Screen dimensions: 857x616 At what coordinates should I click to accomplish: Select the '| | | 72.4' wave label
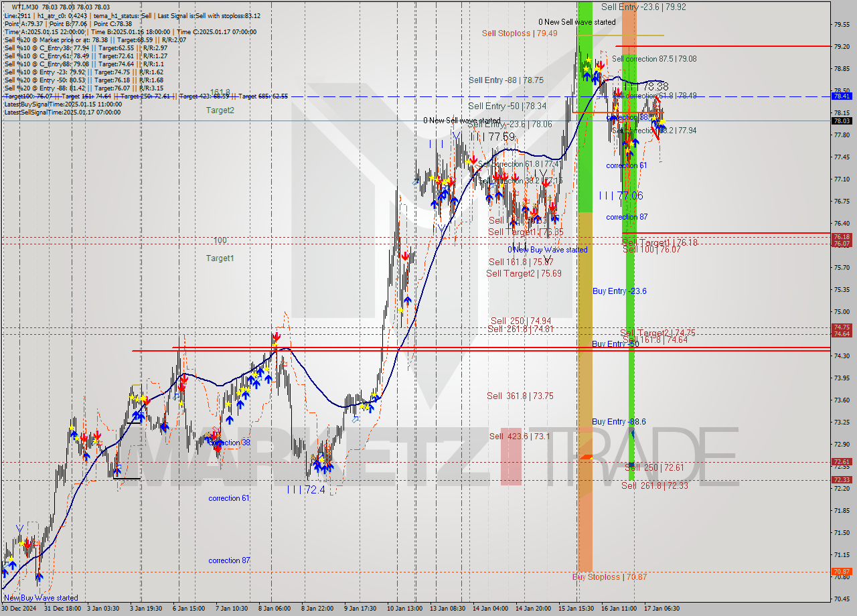pyautogui.click(x=305, y=490)
